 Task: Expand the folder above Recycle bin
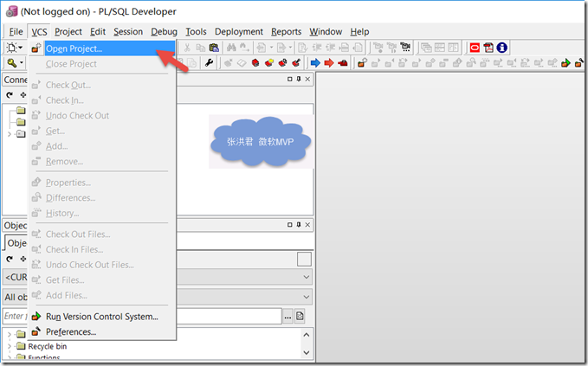pyautogui.click(x=10, y=334)
